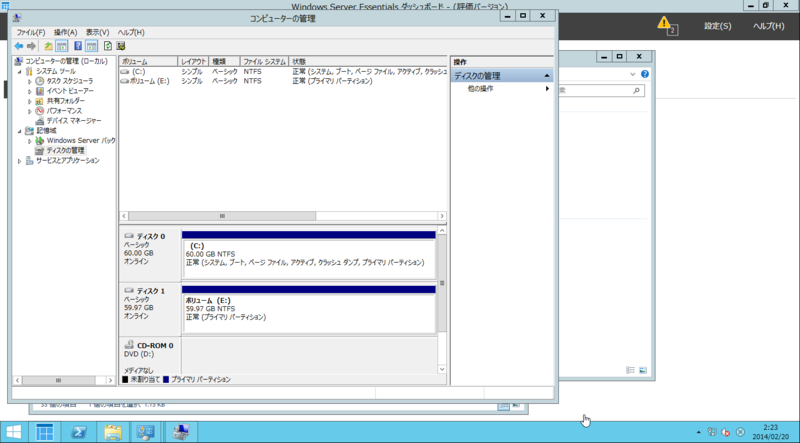Sort by 状態 column header

pyautogui.click(x=367, y=61)
